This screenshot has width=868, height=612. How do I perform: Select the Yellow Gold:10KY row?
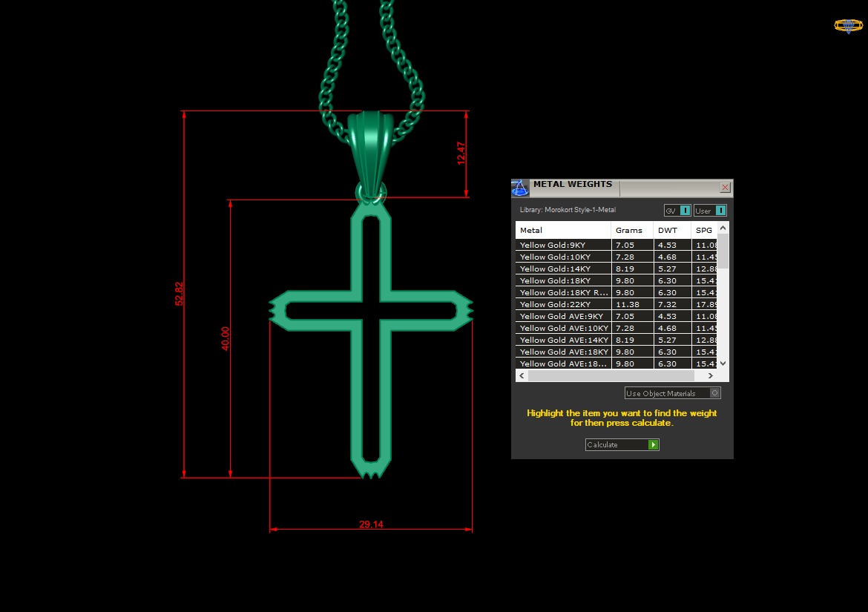616,257
